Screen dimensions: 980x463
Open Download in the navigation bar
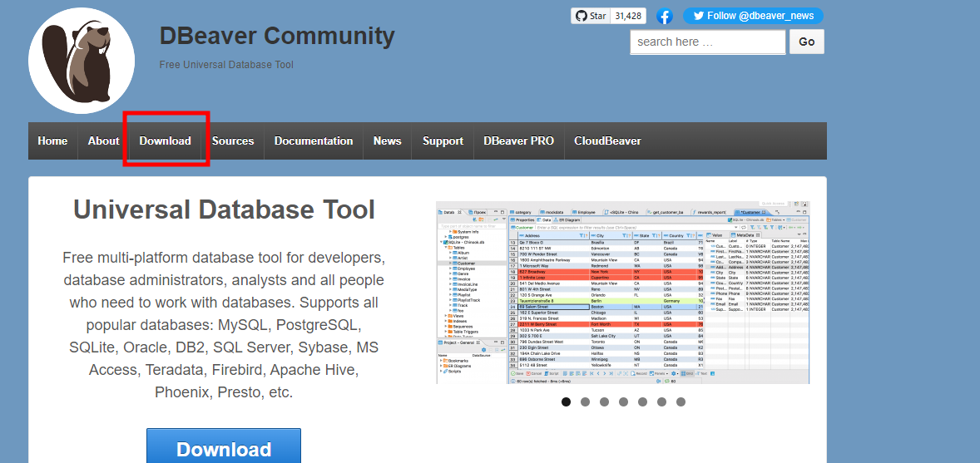pos(165,141)
